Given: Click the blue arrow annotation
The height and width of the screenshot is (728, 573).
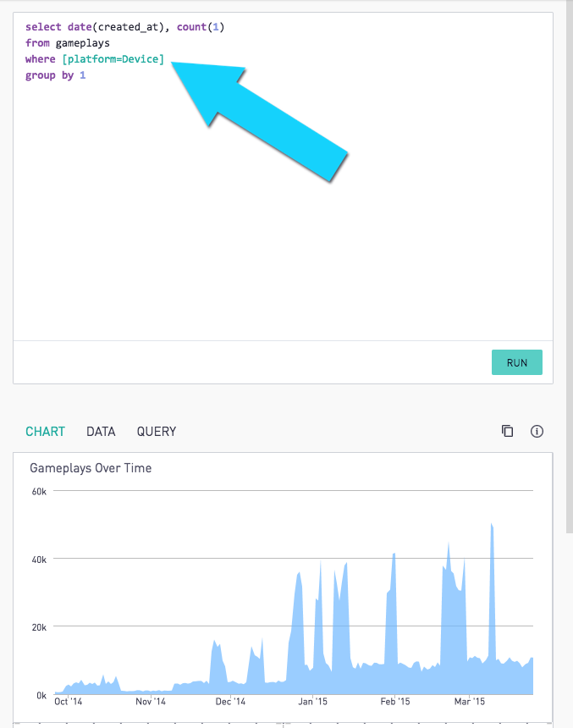Looking at the screenshot, I should (x=260, y=122).
